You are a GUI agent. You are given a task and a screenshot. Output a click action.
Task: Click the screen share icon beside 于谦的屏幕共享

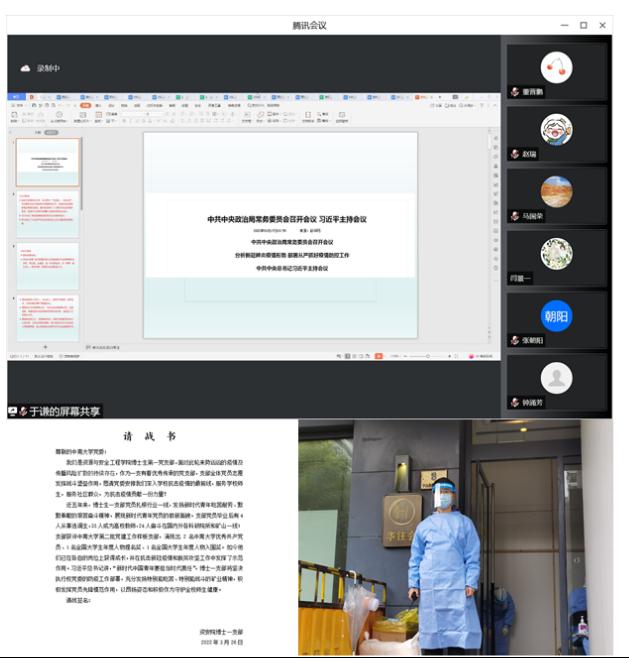point(13,411)
